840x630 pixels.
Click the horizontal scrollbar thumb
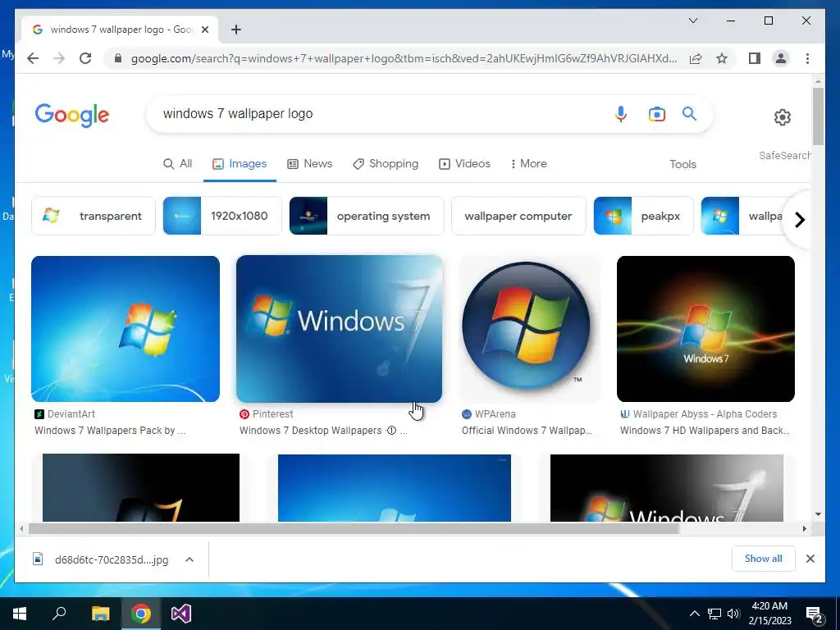(354, 529)
